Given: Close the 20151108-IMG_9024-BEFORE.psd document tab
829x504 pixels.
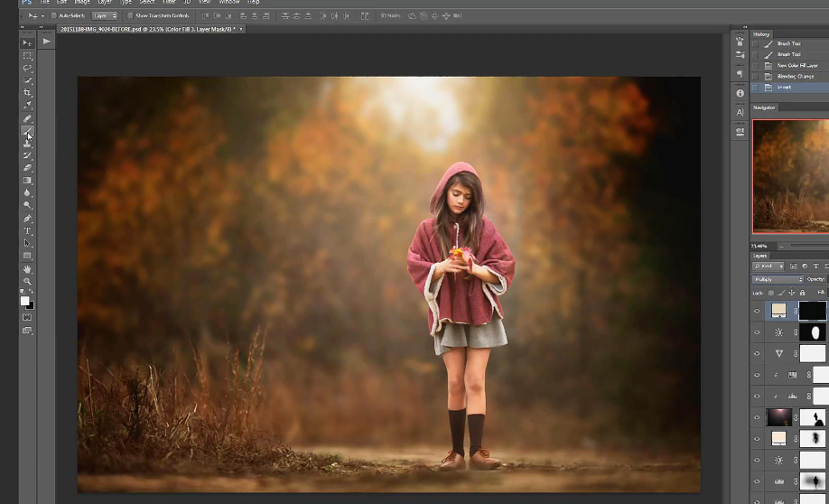Looking at the screenshot, I should pos(241,30).
